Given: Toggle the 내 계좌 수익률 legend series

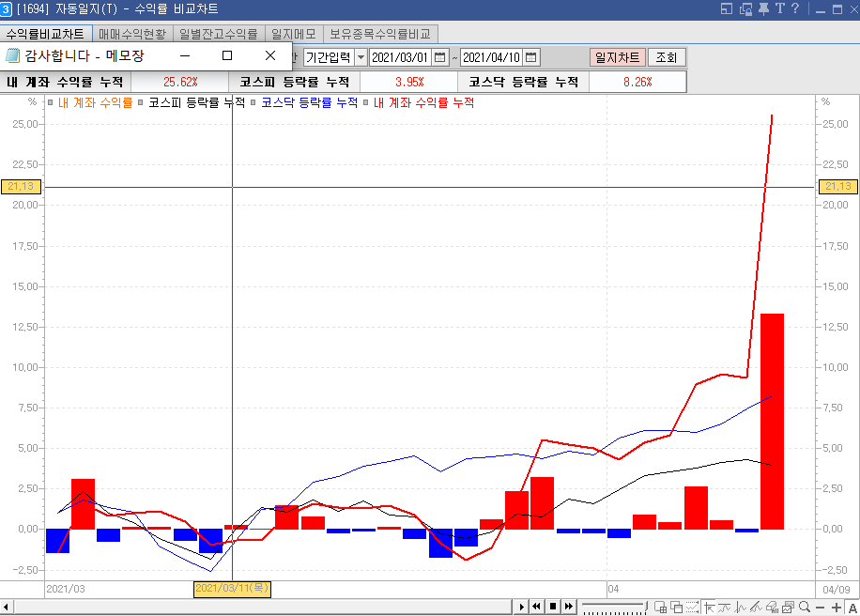Looking at the screenshot, I should (95, 102).
